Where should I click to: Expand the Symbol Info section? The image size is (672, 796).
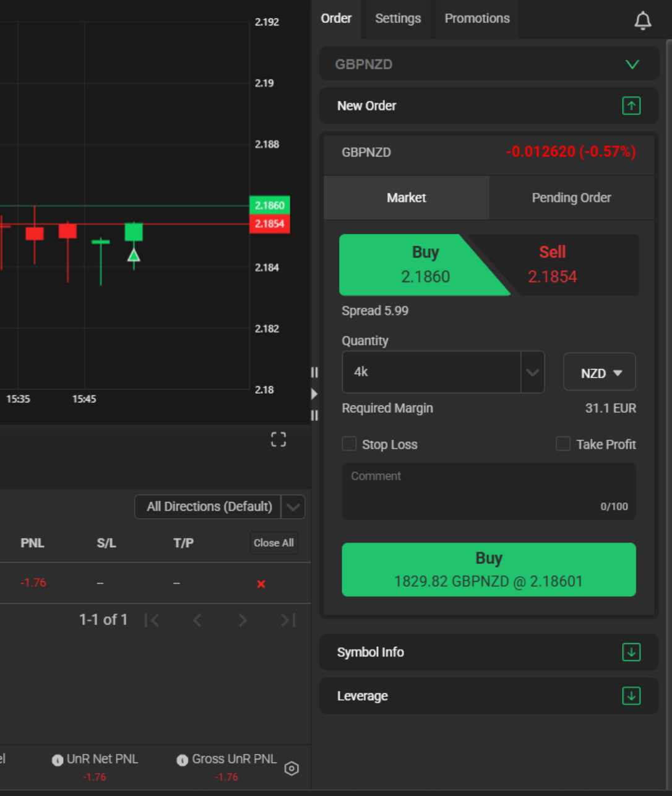coord(631,652)
